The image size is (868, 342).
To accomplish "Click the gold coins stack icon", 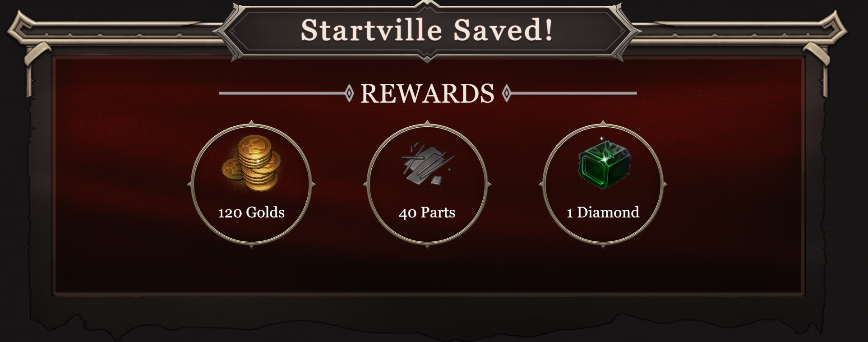I will (251, 163).
